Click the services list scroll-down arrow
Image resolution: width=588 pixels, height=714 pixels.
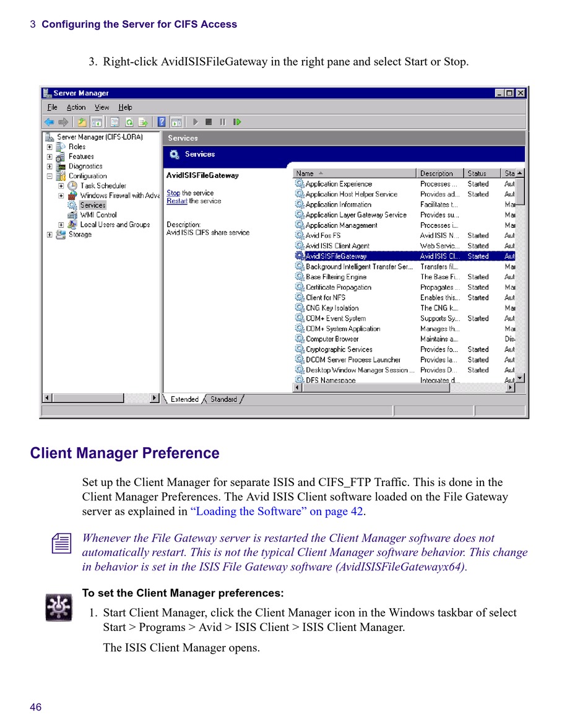pyautogui.click(x=520, y=378)
